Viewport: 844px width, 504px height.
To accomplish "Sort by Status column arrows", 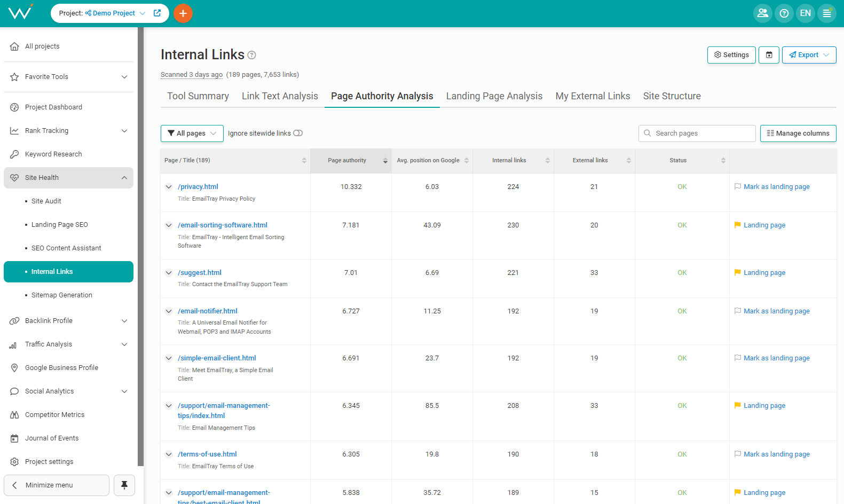I will click(723, 161).
